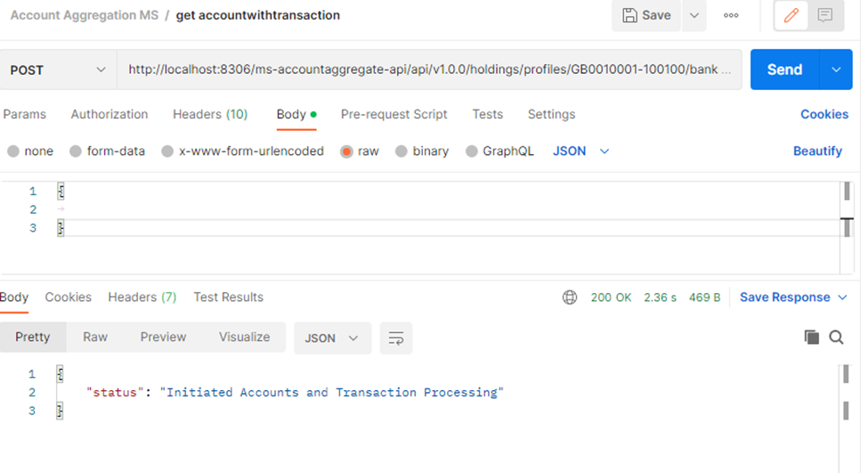
Task: Click the request body editor scrollbar
Action: (846, 227)
